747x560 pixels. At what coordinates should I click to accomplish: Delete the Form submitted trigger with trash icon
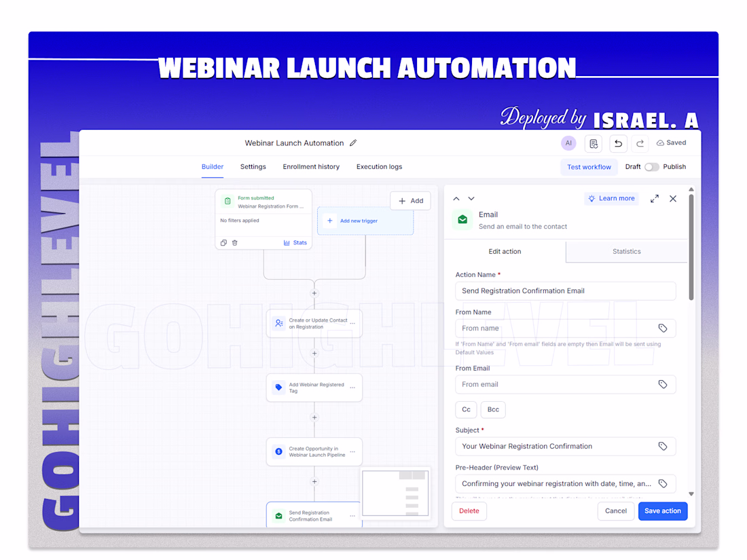(x=235, y=243)
